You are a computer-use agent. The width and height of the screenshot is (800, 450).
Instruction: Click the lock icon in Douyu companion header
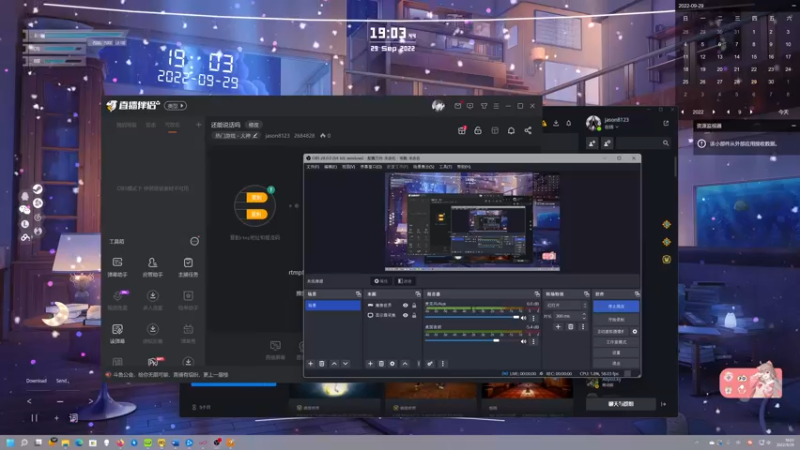point(478,131)
